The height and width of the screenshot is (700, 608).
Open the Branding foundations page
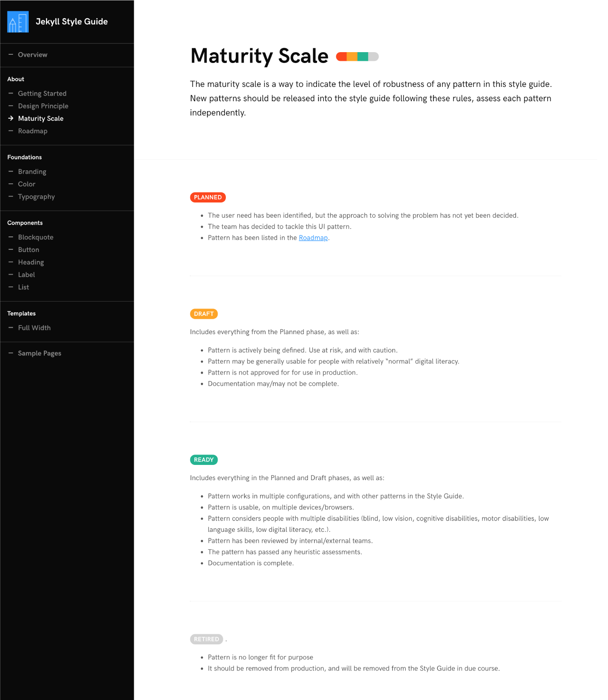point(32,172)
